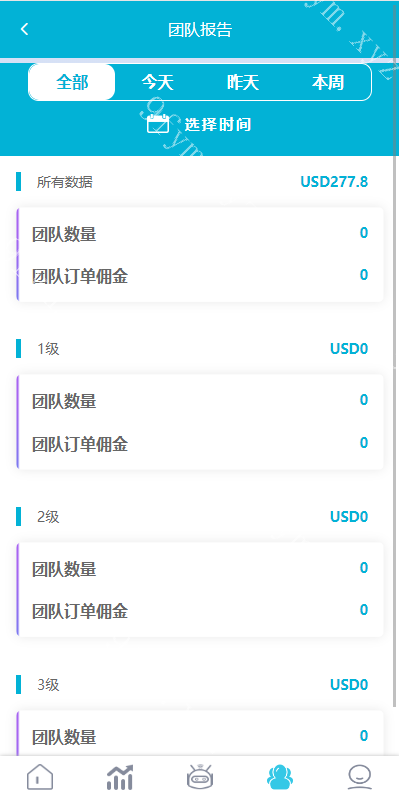Open the chart statistics icon in bottom bar
The width and height of the screenshot is (399, 794).
click(x=120, y=776)
